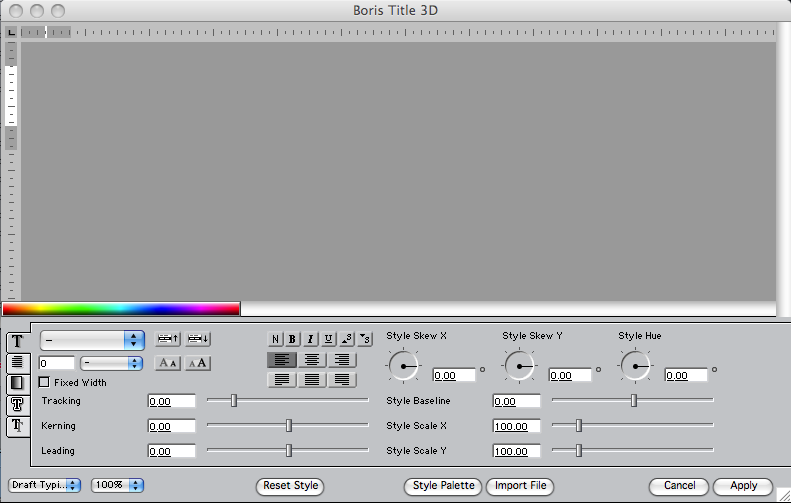Click the Kerning value field
791x503 pixels.
click(172, 426)
